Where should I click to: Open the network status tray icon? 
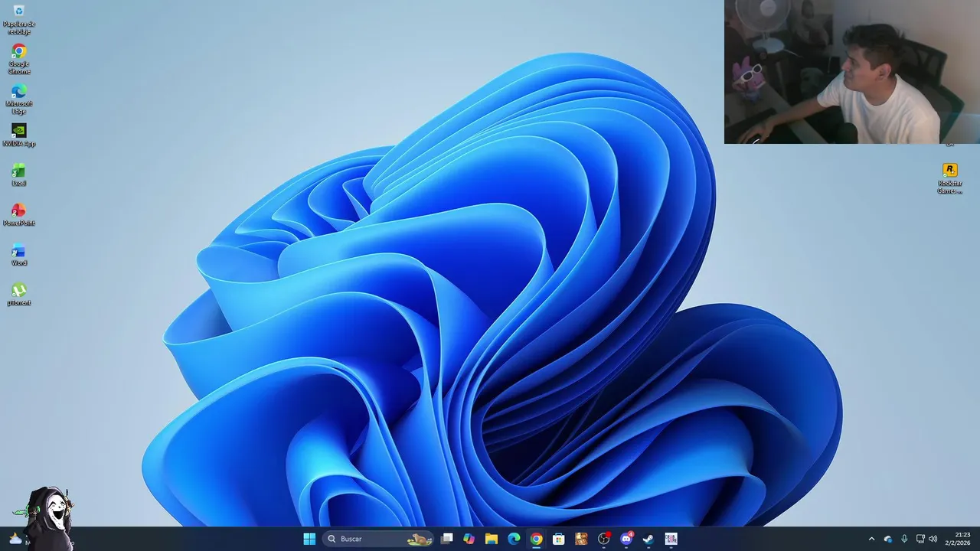(920, 539)
